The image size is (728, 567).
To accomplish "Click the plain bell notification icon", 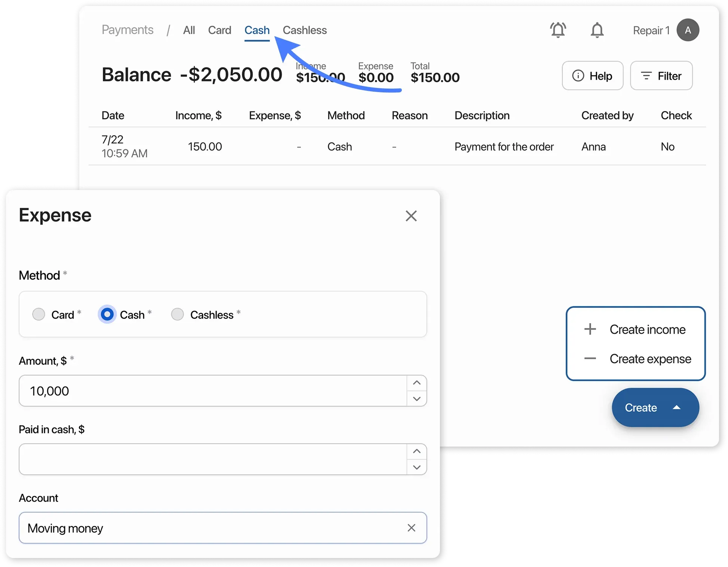I will pos(597,30).
